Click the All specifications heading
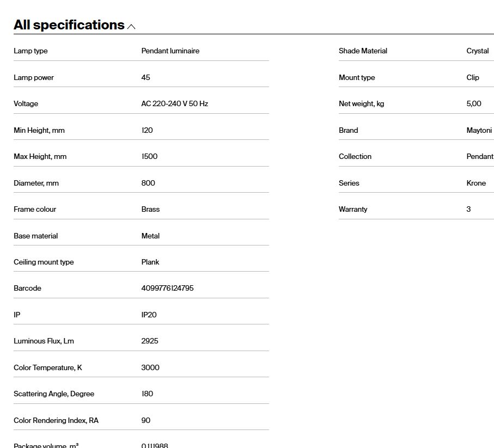 click(x=69, y=25)
